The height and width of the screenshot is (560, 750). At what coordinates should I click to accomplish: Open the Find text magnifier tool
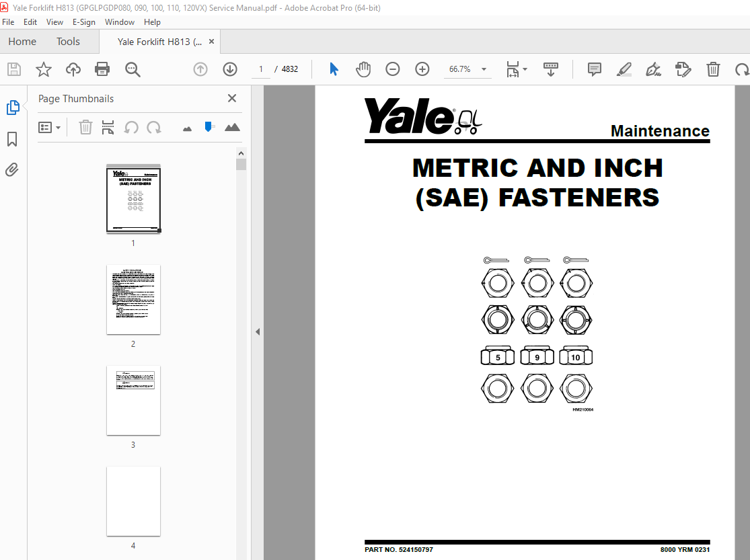click(x=133, y=69)
